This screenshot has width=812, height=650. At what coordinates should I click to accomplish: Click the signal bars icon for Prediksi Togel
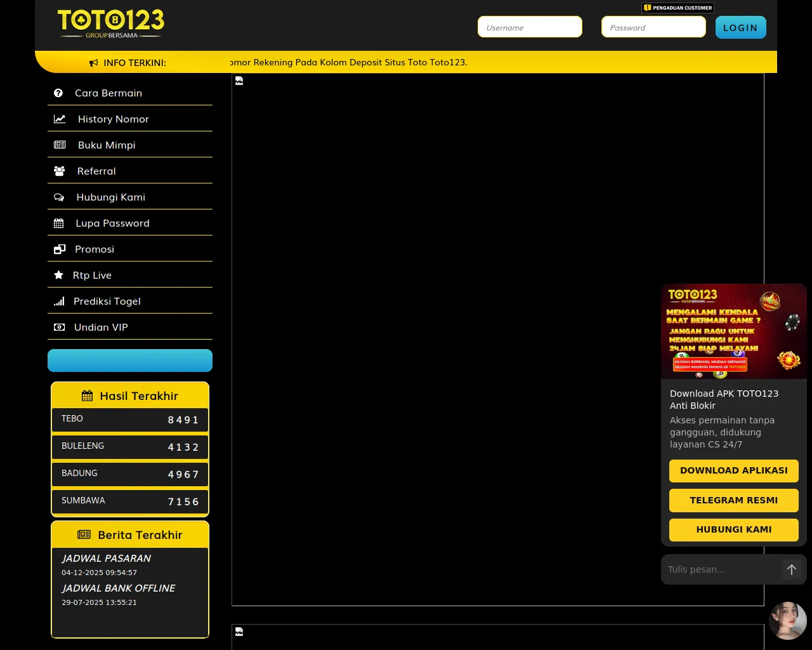tap(59, 301)
